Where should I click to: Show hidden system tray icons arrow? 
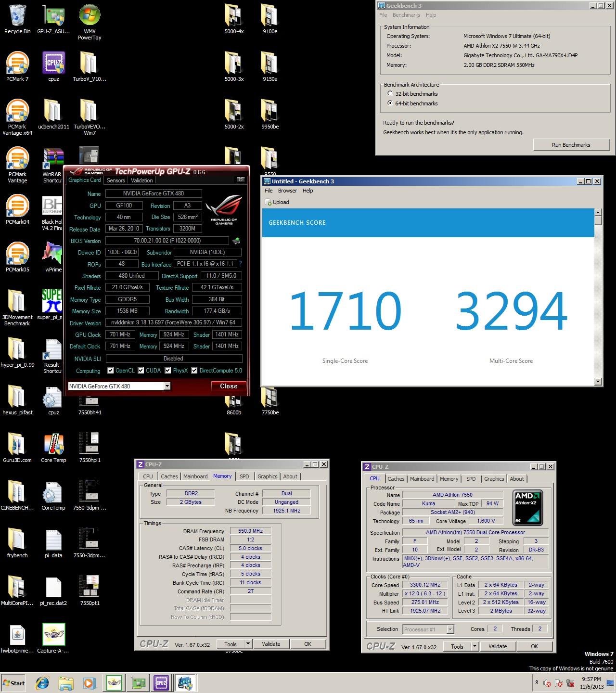point(537,682)
